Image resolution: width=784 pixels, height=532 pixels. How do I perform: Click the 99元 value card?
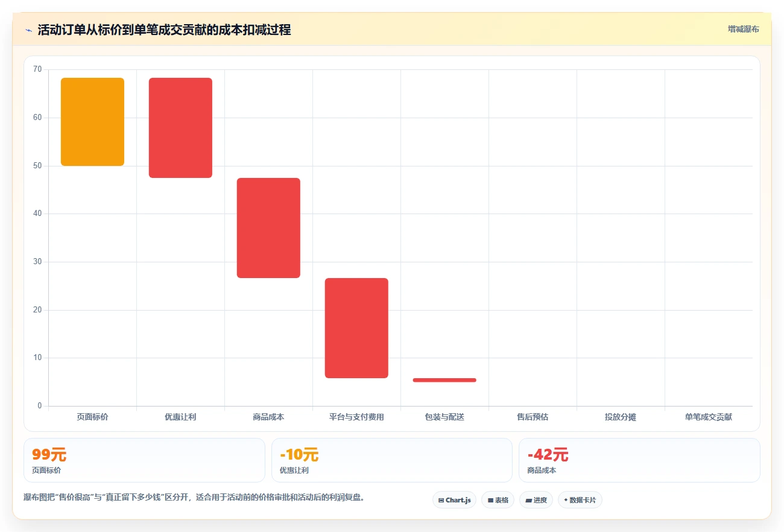144,460
